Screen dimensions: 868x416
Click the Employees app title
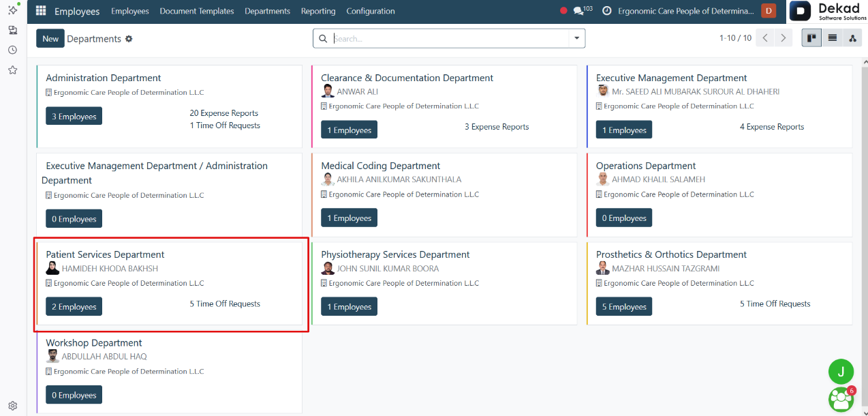pyautogui.click(x=77, y=12)
